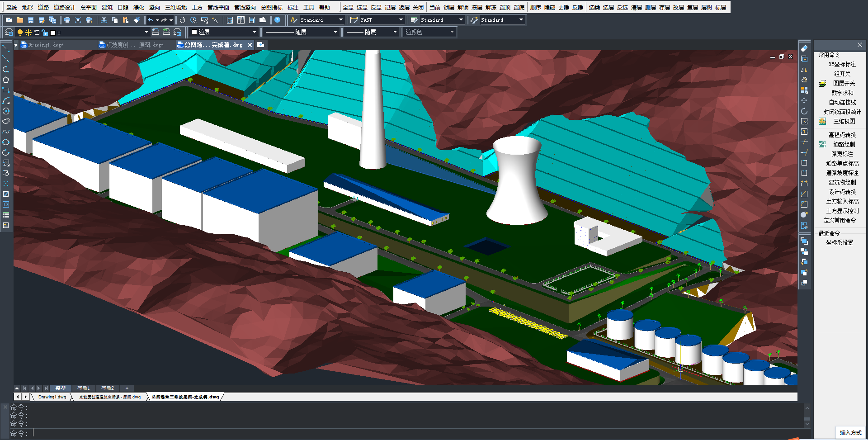Select the Spline curve tool
This screenshot has height=440, width=868.
pyautogui.click(x=6, y=132)
